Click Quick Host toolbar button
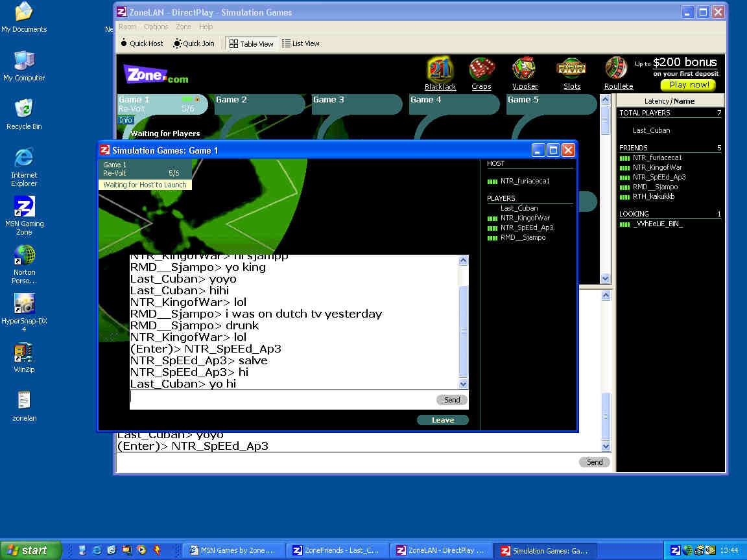 pyautogui.click(x=141, y=43)
